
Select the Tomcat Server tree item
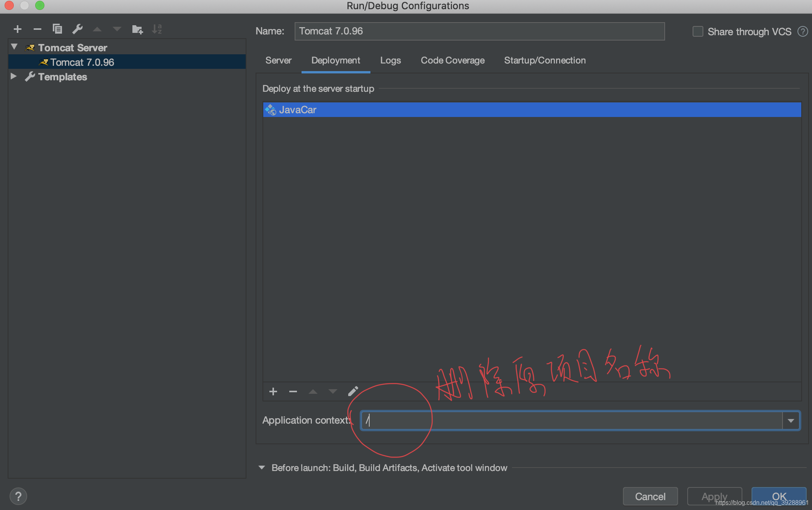127,47
